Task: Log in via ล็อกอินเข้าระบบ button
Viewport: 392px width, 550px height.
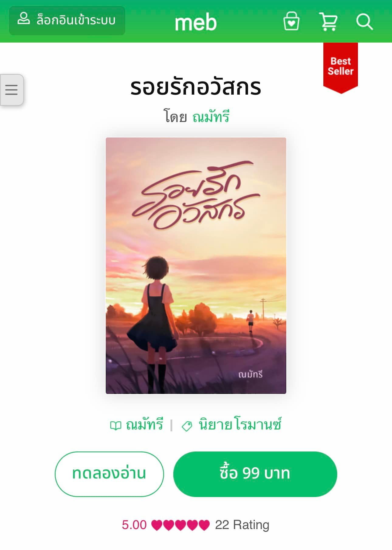Action: (x=67, y=20)
